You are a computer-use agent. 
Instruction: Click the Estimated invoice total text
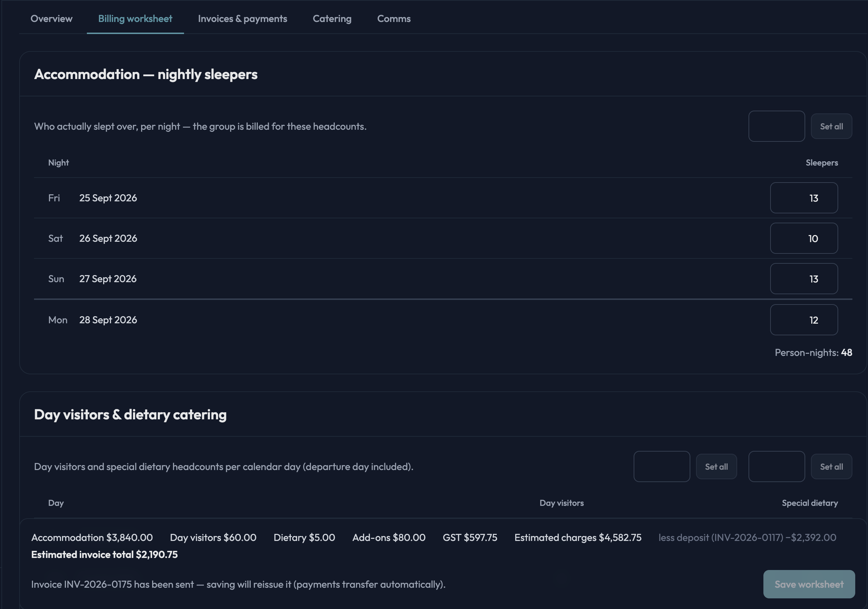[104, 554]
